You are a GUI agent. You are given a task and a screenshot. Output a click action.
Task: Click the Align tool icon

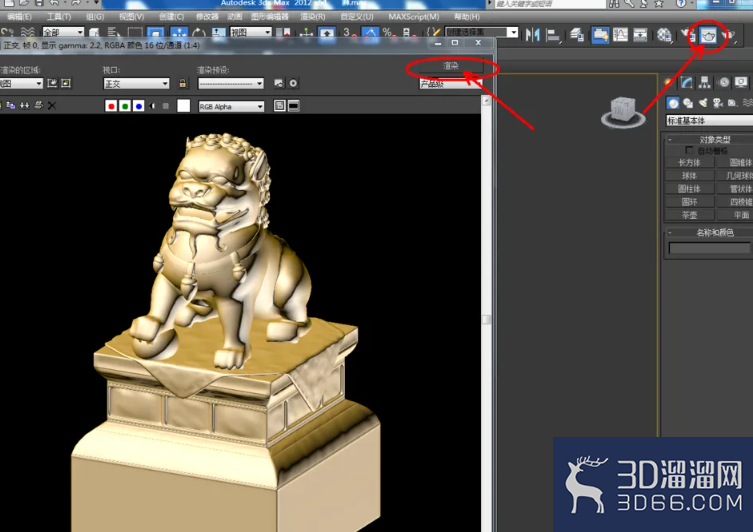coord(553,35)
